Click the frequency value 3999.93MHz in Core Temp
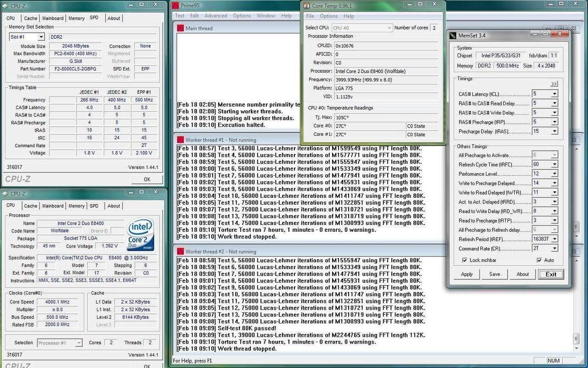 point(386,80)
